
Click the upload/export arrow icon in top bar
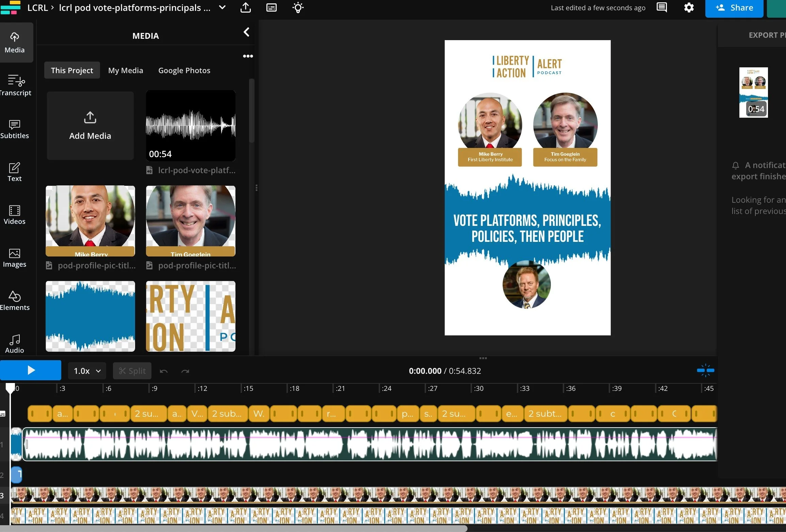245,7
